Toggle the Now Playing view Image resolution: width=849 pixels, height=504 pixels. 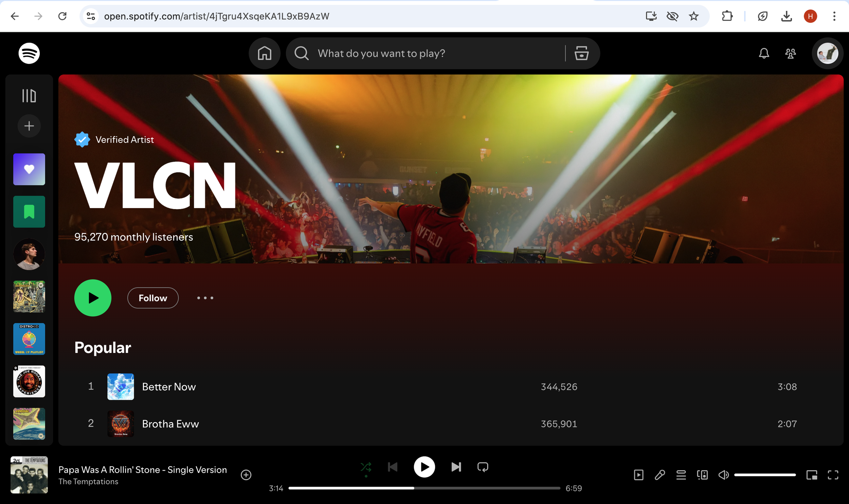pyautogui.click(x=638, y=475)
